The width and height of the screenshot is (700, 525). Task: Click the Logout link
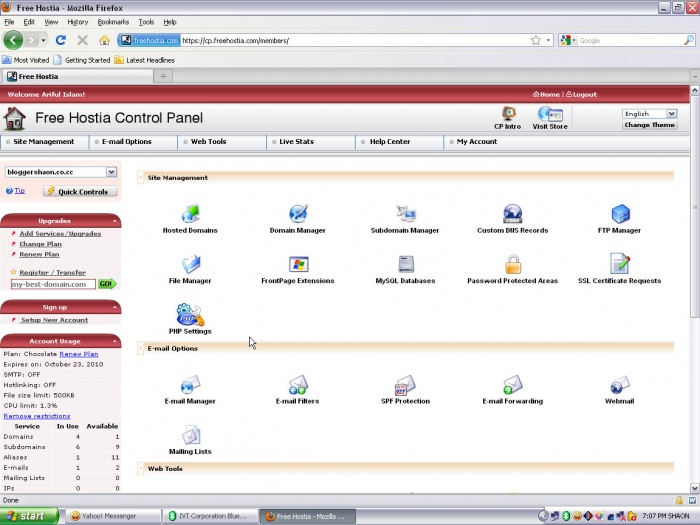click(581, 95)
